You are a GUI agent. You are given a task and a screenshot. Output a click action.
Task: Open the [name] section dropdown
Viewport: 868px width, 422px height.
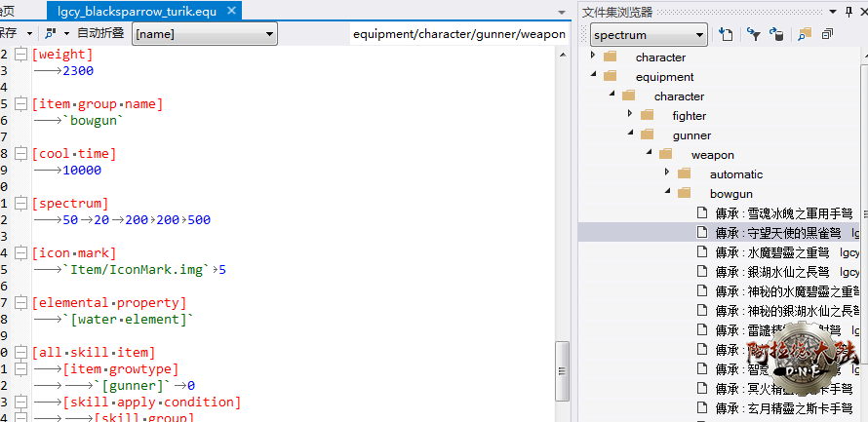(270, 33)
